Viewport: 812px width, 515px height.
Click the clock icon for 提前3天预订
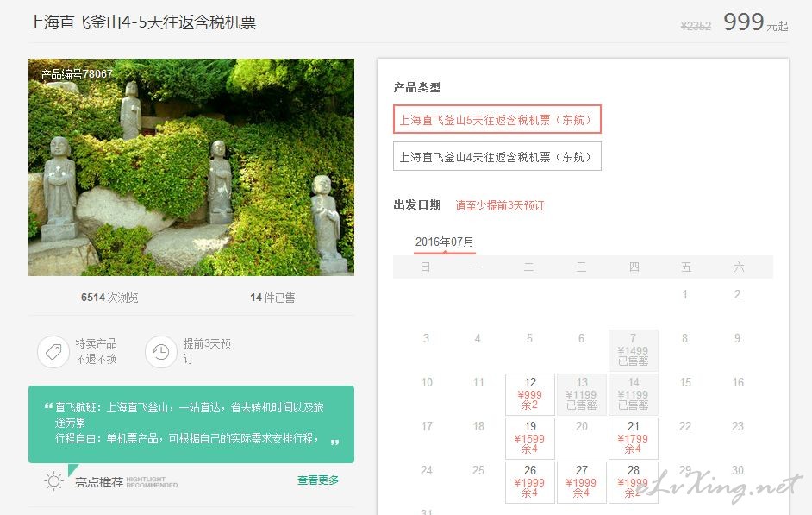pyautogui.click(x=161, y=352)
